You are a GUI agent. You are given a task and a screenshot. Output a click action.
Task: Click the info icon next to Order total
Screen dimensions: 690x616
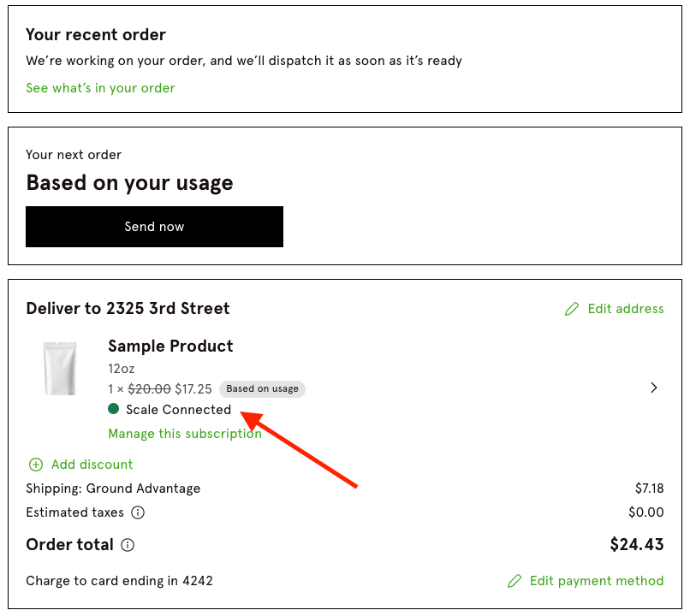(128, 545)
